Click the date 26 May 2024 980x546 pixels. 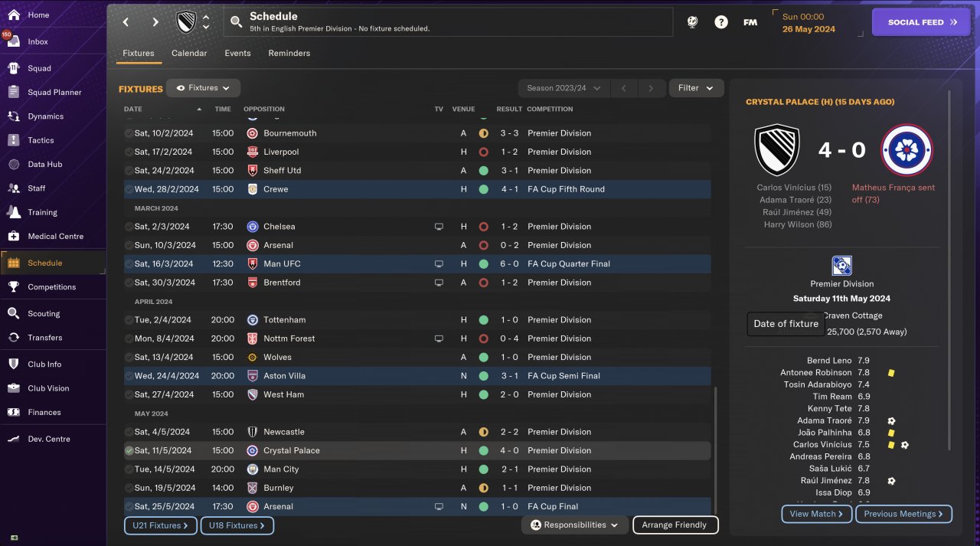[808, 29]
